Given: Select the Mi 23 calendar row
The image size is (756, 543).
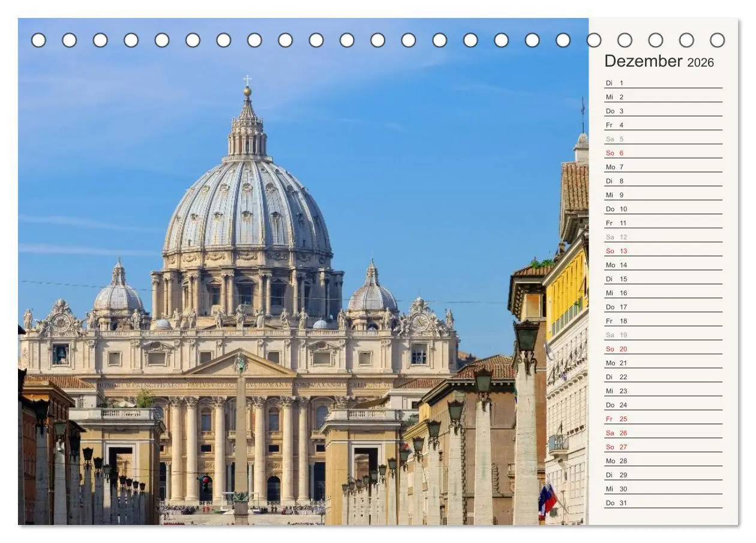Looking at the screenshot, I should 663,391.
